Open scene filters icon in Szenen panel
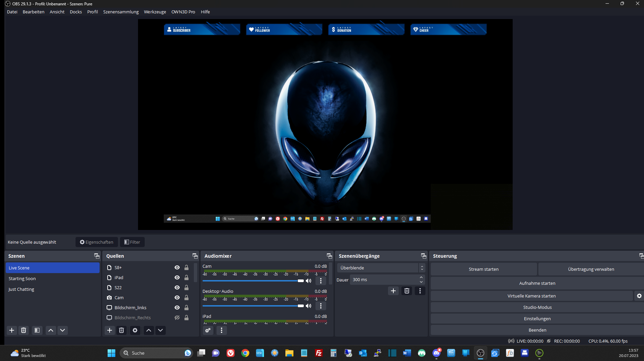The width and height of the screenshot is (644, 361). coord(37,330)
